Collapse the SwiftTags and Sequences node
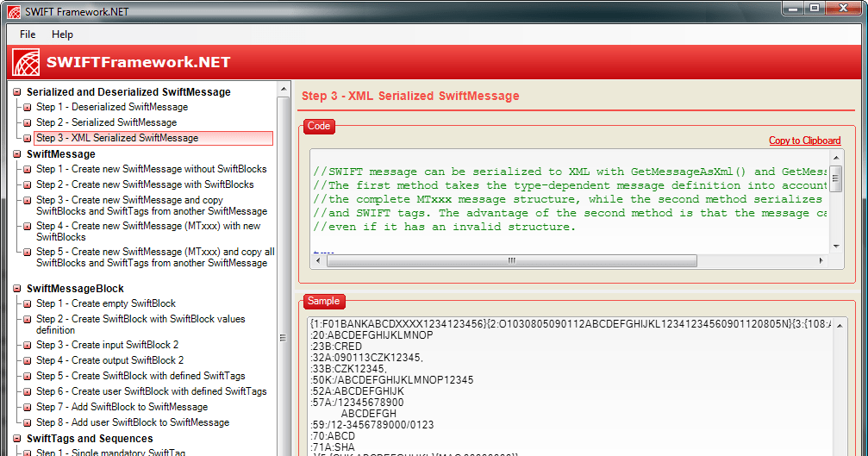This screenshot has height=456, width=868. [17, 438]
